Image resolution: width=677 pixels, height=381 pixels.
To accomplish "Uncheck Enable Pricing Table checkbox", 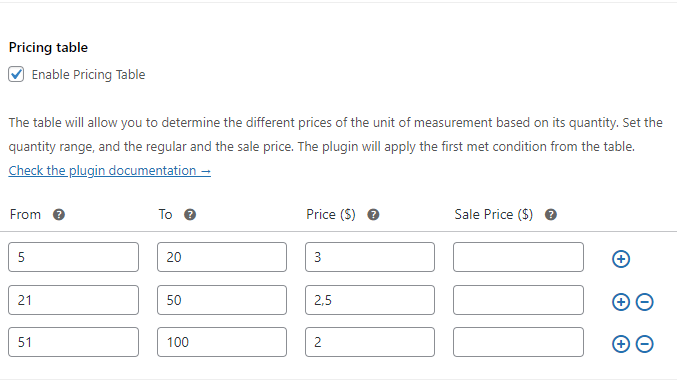I will coord(16,74).
